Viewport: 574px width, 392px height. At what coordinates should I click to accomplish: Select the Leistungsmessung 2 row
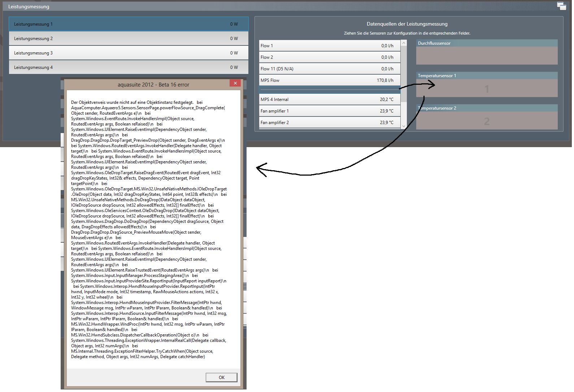point(129,39)
